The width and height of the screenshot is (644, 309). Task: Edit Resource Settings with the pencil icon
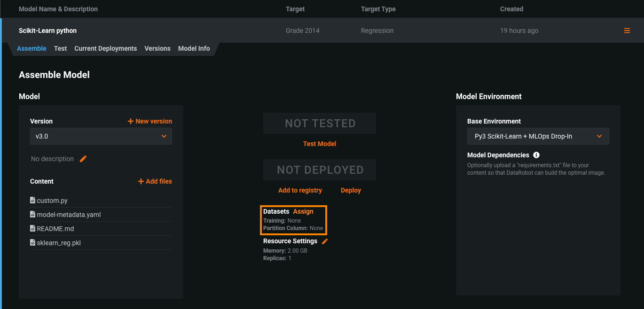click(325, 241)
